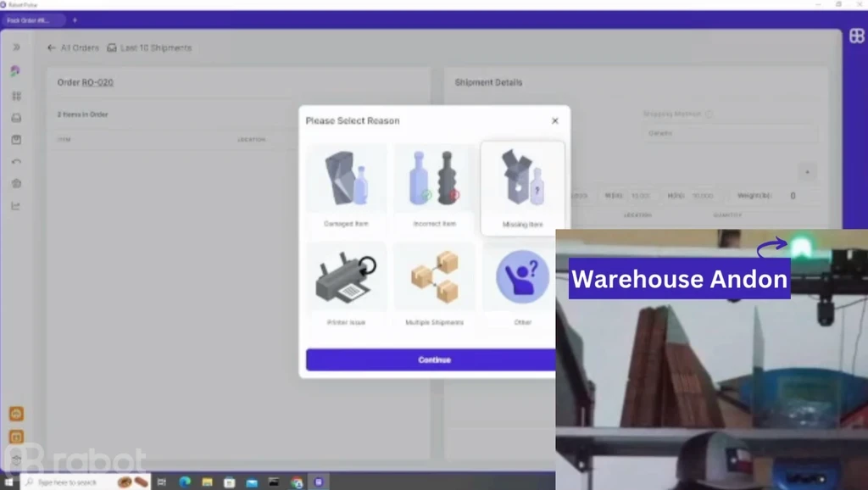Close the Please Select Reason dialog
868x490 pixels.
555,121
